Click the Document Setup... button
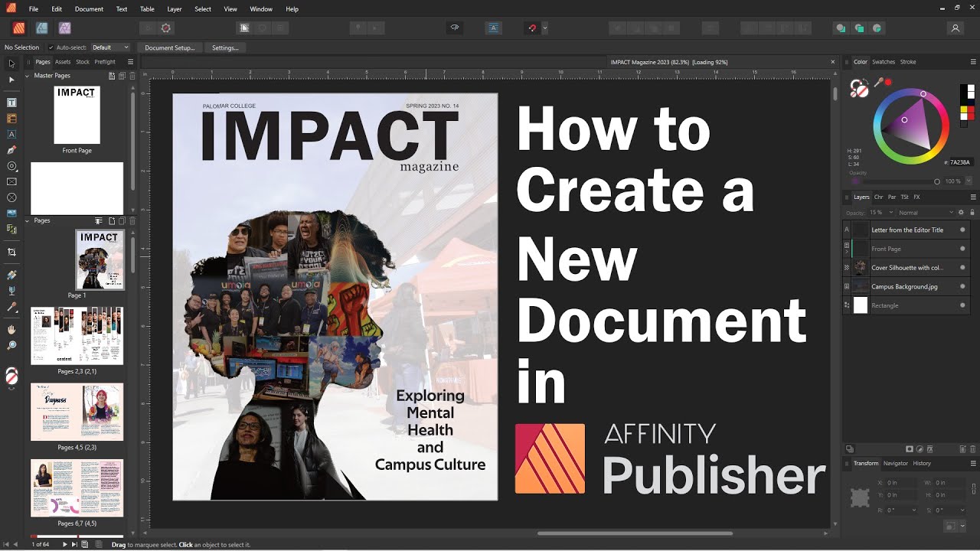Screen dimensions: 980x551 coord(169,47)
